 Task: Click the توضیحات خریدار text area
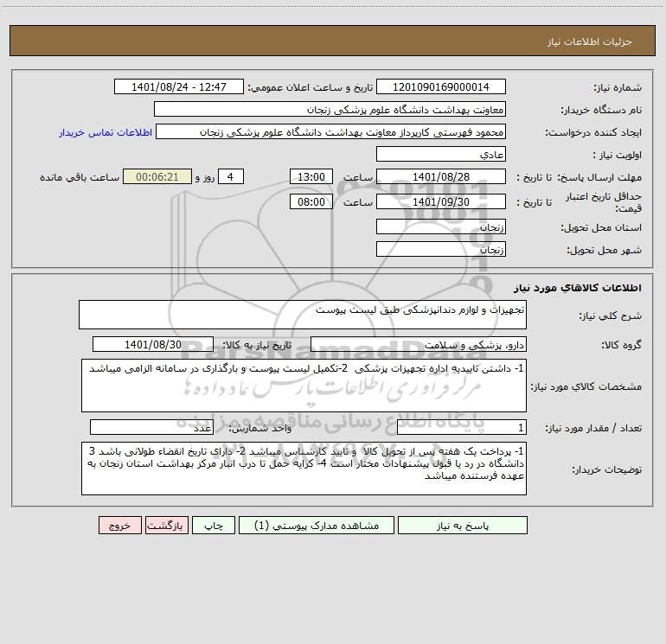[304, 469]
